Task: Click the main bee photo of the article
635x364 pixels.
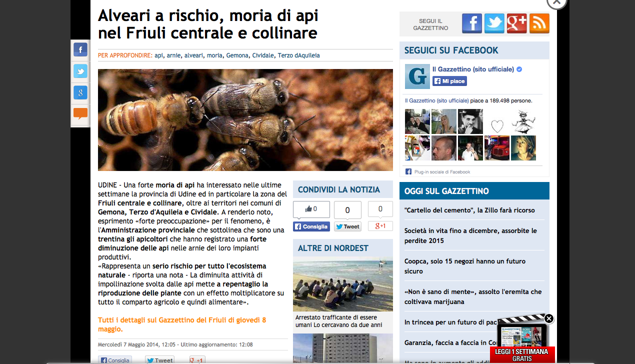Action: pyautogui.click(x=245, y=120)
